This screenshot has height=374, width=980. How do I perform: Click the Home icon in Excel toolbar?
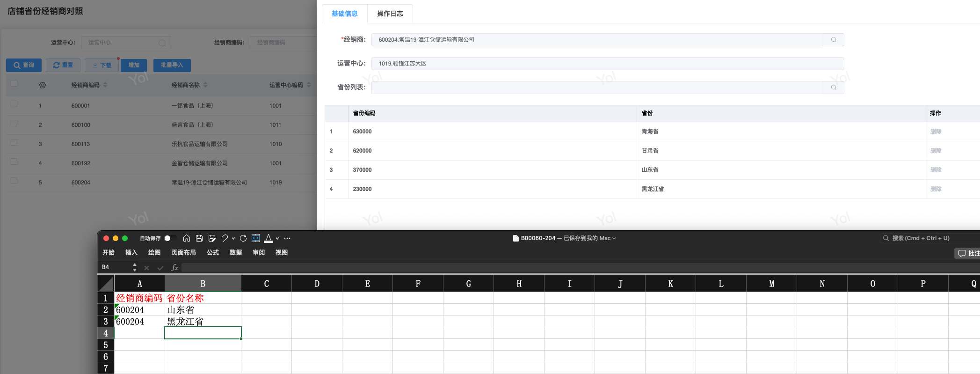tap(186, 238)
